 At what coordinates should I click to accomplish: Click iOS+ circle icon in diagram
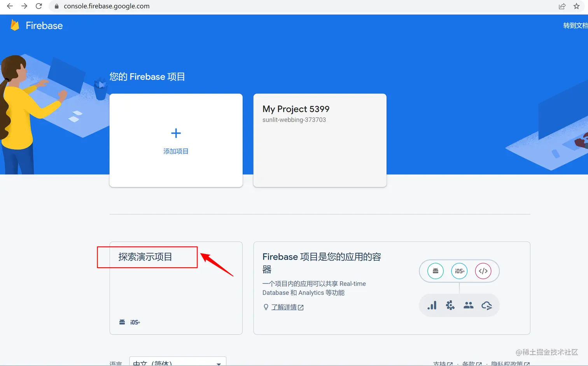click(x=459, y=271)
